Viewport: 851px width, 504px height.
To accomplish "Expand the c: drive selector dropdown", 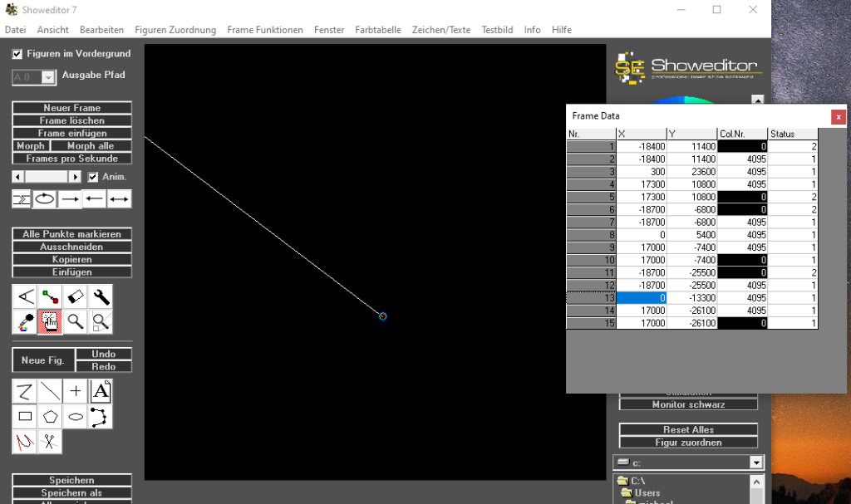I will coord(755,462).
